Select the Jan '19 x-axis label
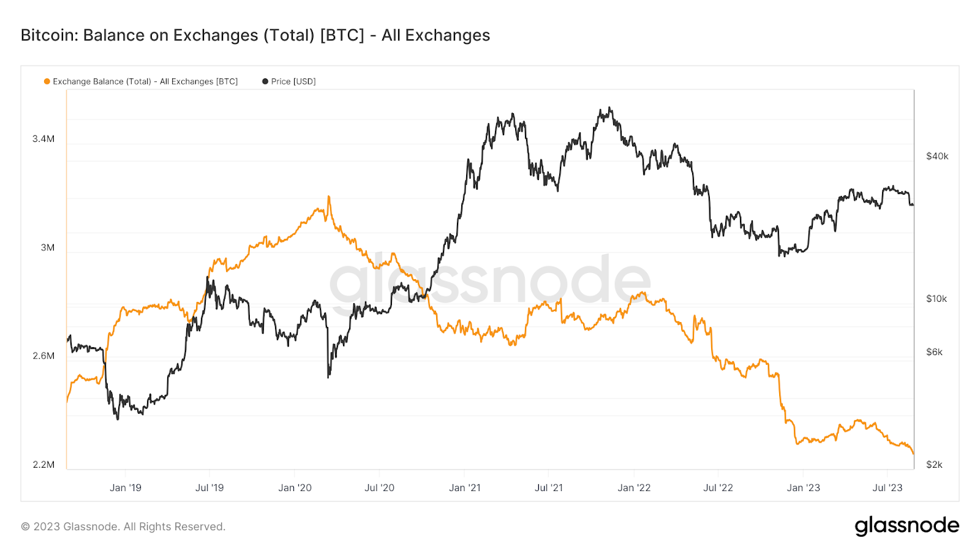Image resolution: width=980 pixels, height=551 pixels. tap(126, 488)
